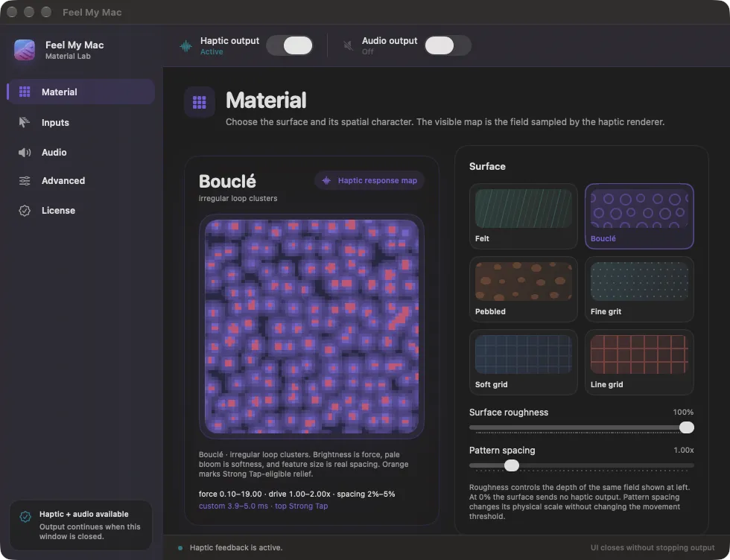Image resolution: width=730 pixels, height=560 pixels.
Task: Click the 'irregular loop clusters' subtitle
Action: [x=238, y=198]
